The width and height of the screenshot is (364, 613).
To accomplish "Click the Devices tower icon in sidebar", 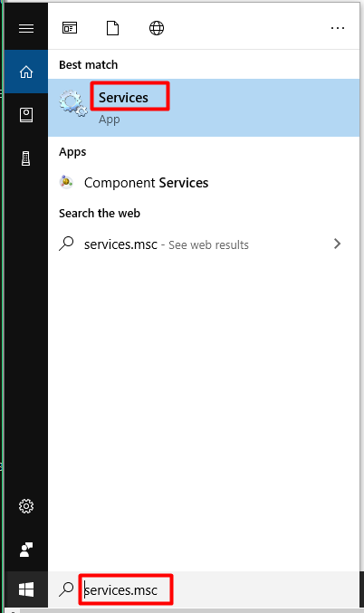I will click(25, 158).
